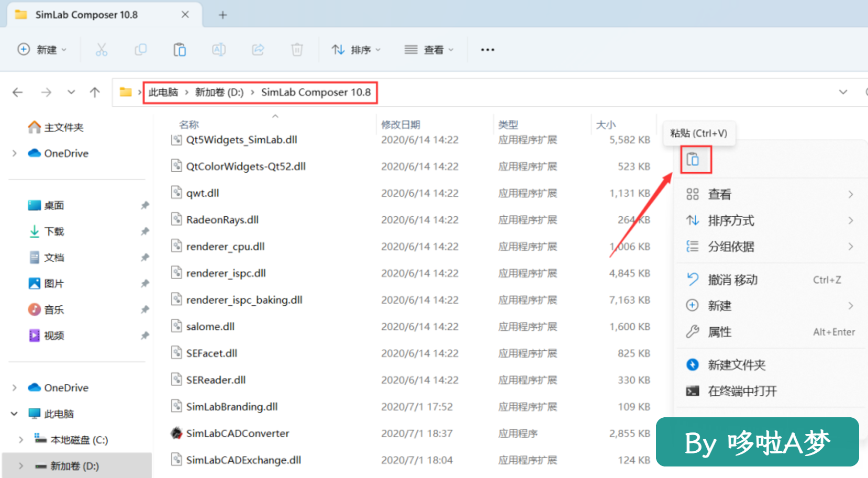Viewport: 868px width, 478px height.
Task: Open 下载 in the sidebar
Action: pos(46,231)
